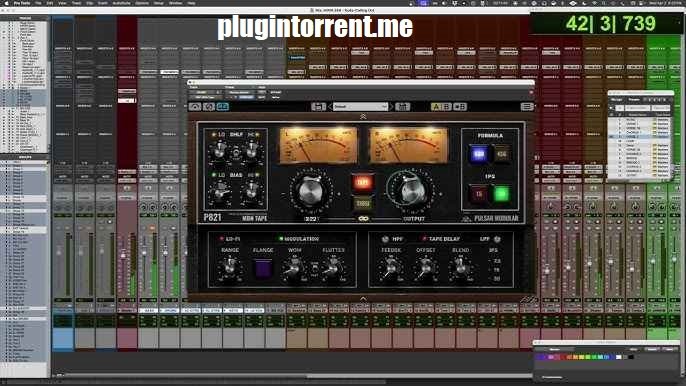686x386 pixels.
Task: Click the LO bias knob
Action: point(219,191)
